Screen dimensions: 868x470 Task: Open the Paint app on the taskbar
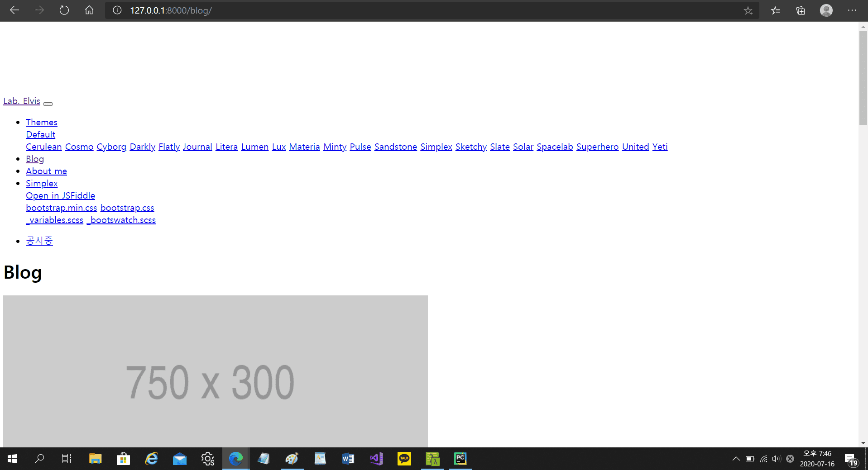[x=292, y=459]
